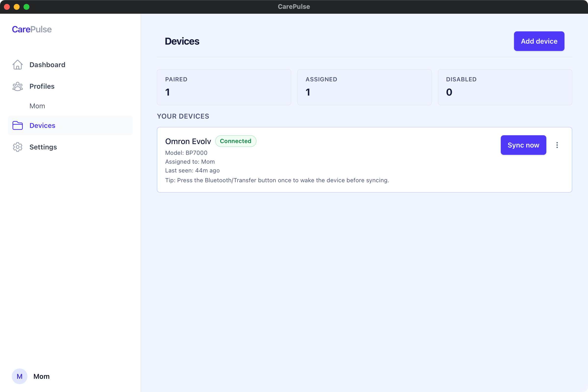Click the Devices folder icon
The width and height of the screenshot is (588, 392).
pos(17,125)
